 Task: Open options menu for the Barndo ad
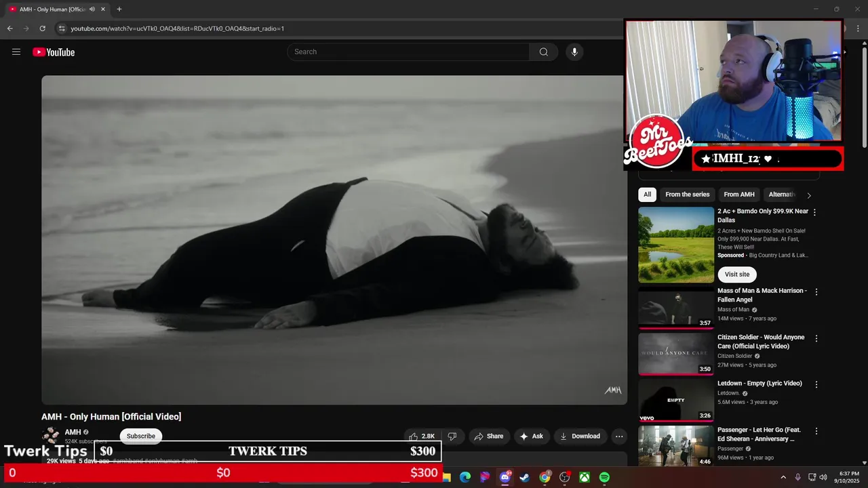[814, 212]
